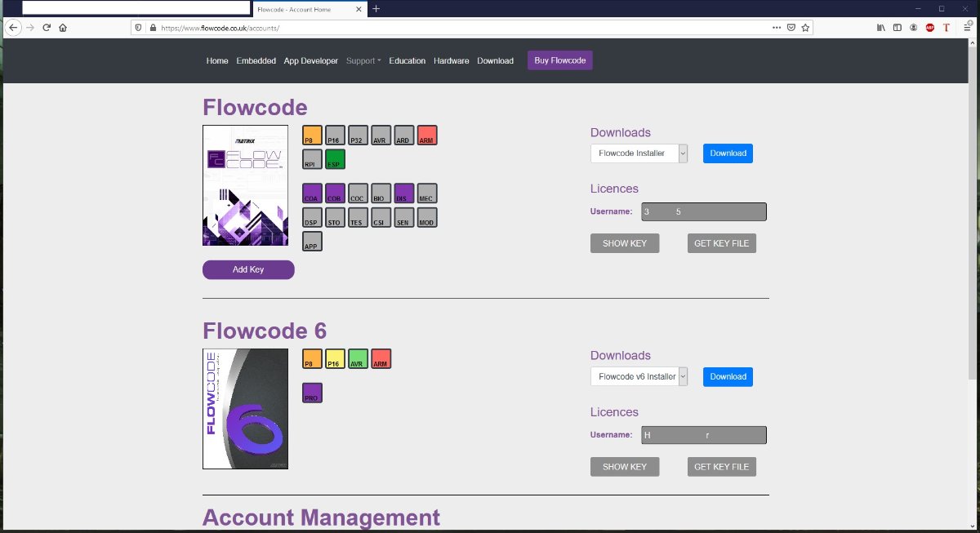The image size is (980, 533).
Task: Click SHOW KEY in the Flowcode 6 section
Action: (x=625, y=467)
